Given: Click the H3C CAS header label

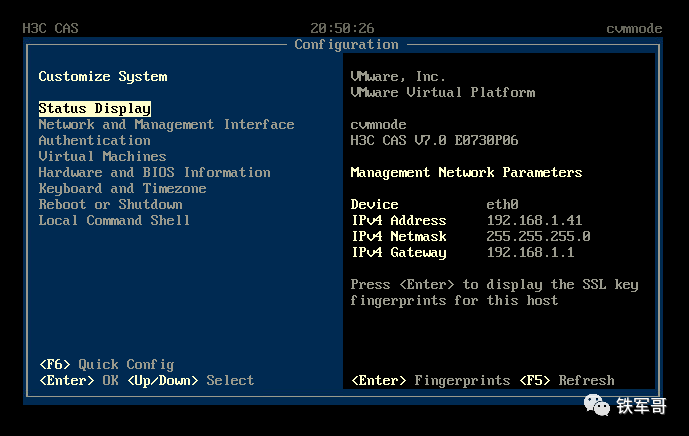Looking at the screenshot, I should click(51, 29).
